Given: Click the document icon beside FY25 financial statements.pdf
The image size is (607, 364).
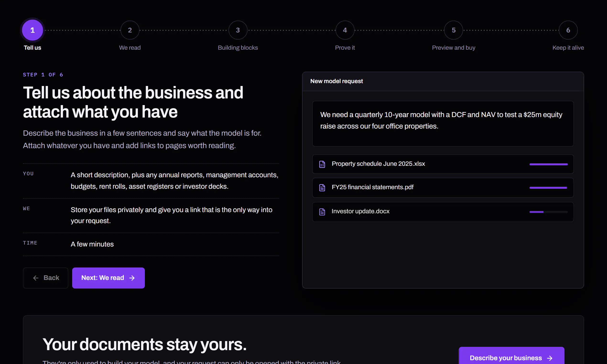Looking at the screenshot, I should (322, 188).
